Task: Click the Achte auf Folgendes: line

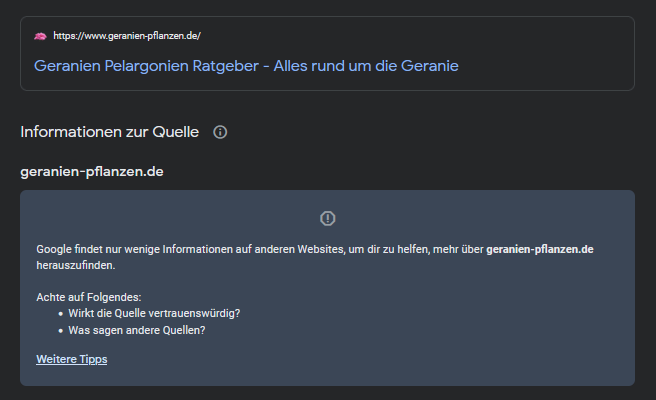Action: (89, 297)
